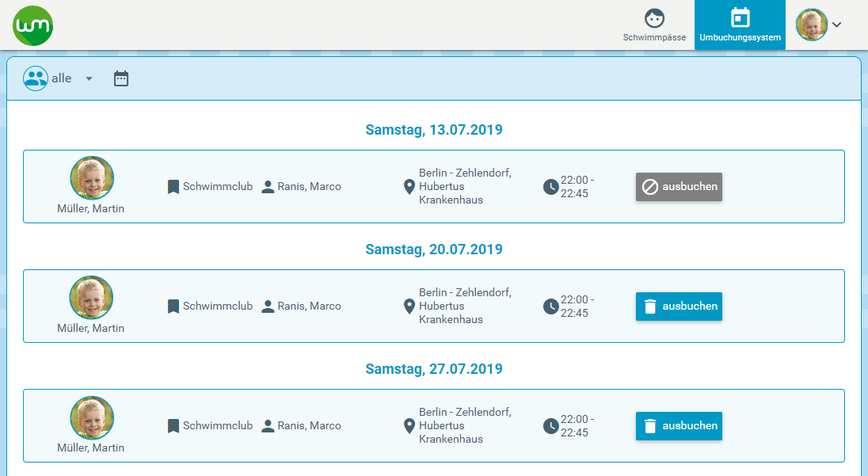Expand the 'alle' filter dropdown arrow

(89, 78)
